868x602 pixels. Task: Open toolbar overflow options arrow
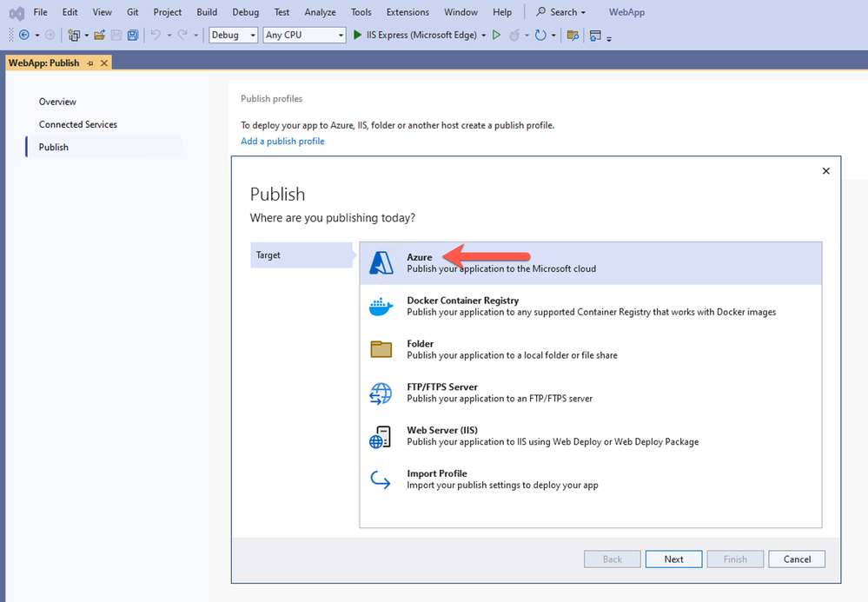[x=609, y=39]
